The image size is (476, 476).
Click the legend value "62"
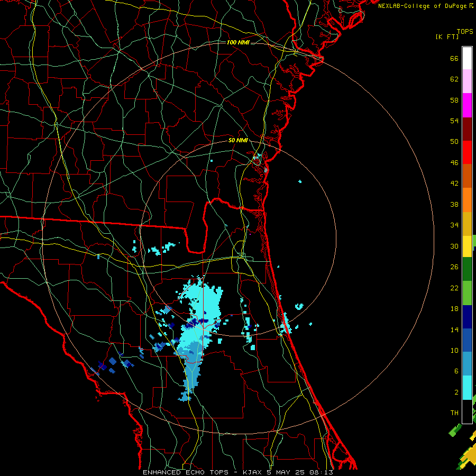[454, 79]
